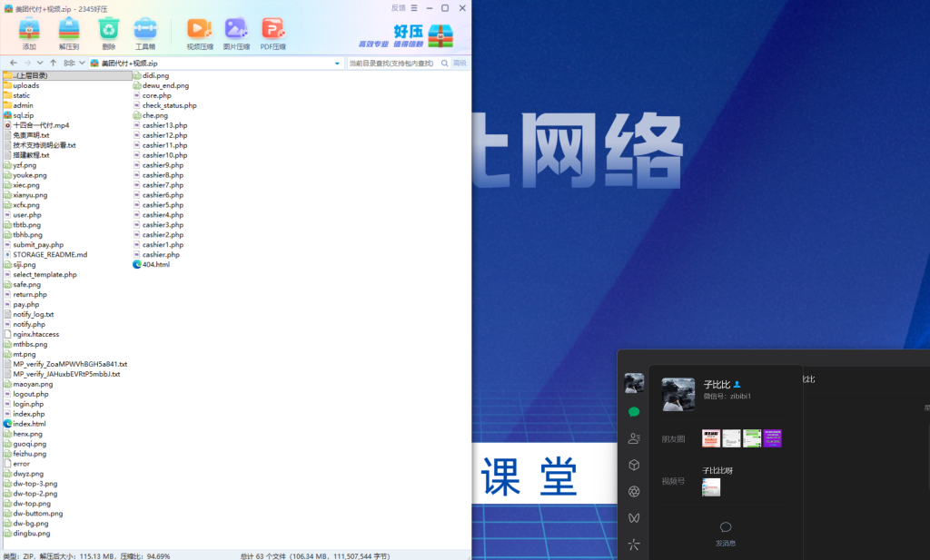Image resolution: width=930 pixels, height=560 pixels.
Task: Click the search magnifier icon in HaoZip
Action: [x=444, y=64]
